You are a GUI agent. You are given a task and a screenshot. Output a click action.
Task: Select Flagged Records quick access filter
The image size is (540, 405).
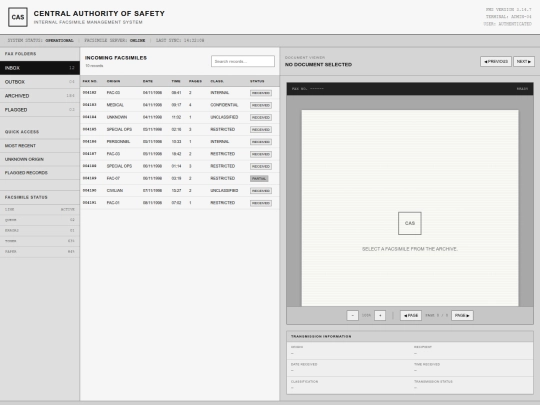pyautogui.click(x=40, y=173)
